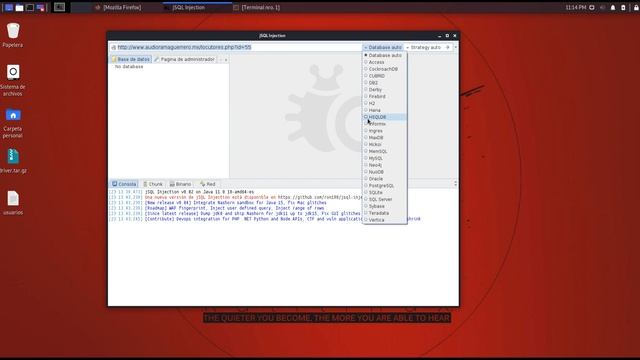Pick SQLite from database menu
The image size is (640, 360).
[384, 192]
